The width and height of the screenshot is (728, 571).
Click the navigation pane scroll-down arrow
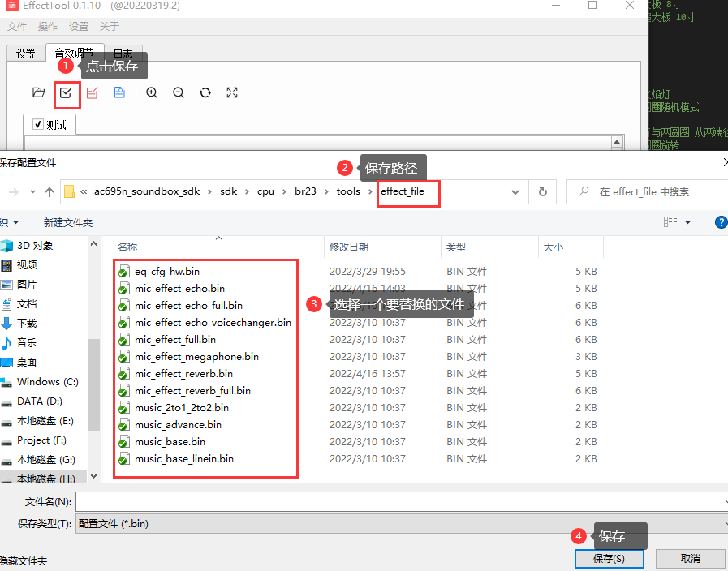pos(94,476)
